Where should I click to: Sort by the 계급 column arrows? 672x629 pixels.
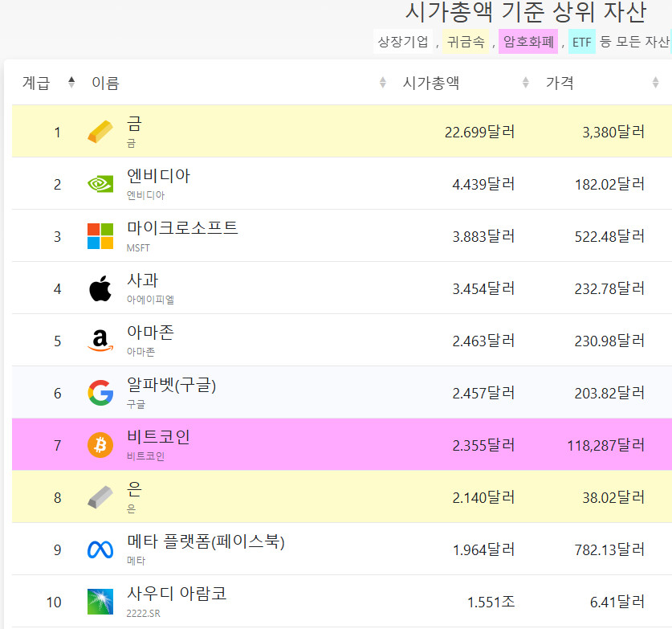click(x=71, y=82)
